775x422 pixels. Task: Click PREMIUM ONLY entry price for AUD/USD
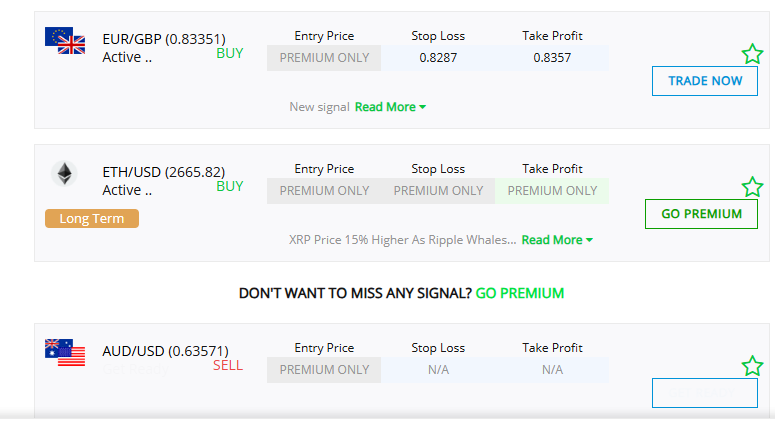pos(324,370)
